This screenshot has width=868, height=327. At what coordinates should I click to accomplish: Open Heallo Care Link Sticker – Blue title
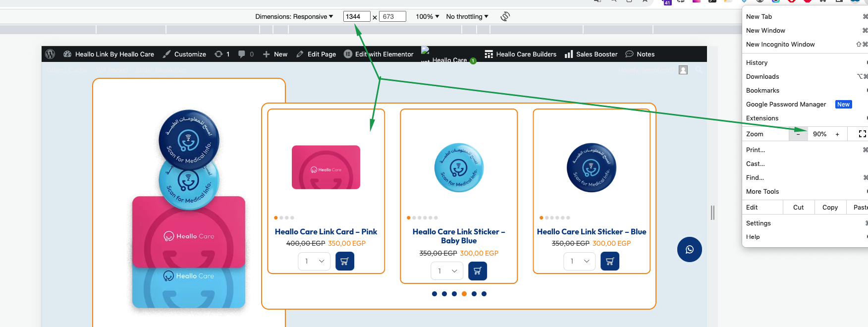592,231
